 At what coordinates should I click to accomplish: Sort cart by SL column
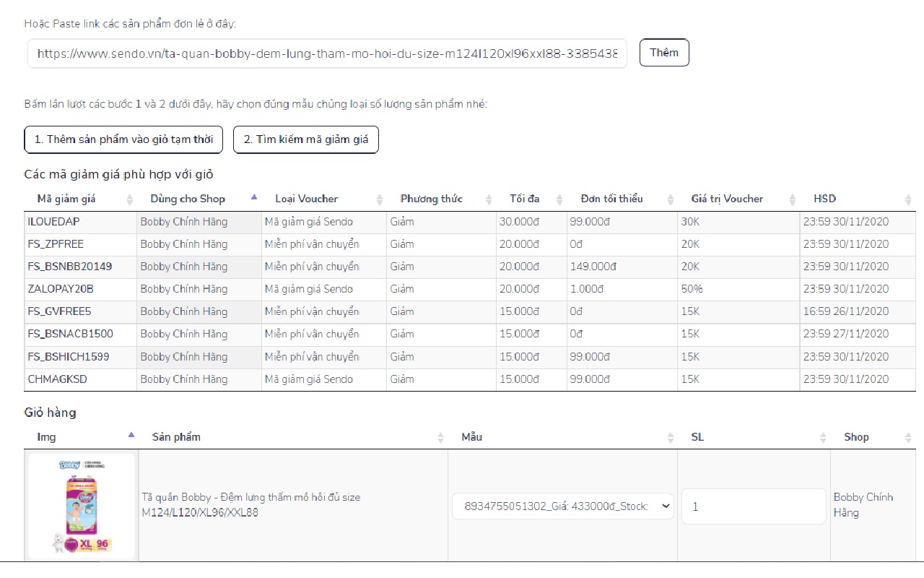tap(754, 437)
